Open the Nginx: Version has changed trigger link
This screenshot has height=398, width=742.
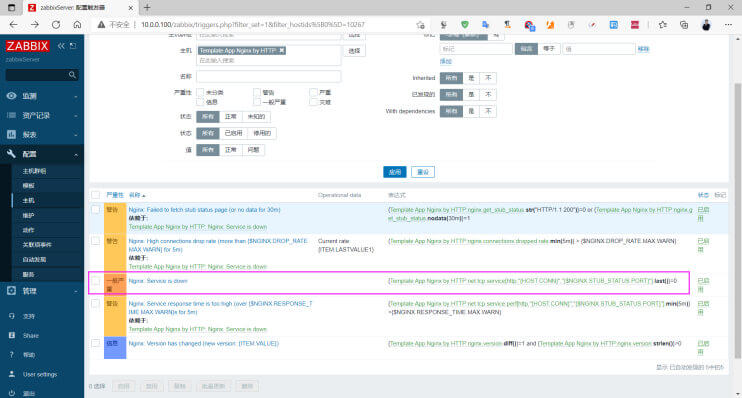tap(203, 343)
